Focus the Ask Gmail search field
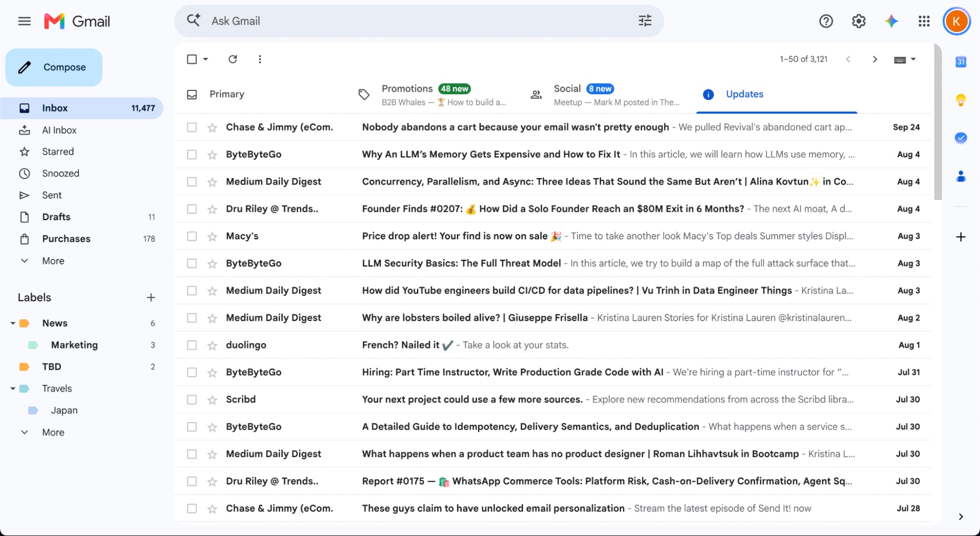This screenshot has height=536, width=980. tap(419, 21)
